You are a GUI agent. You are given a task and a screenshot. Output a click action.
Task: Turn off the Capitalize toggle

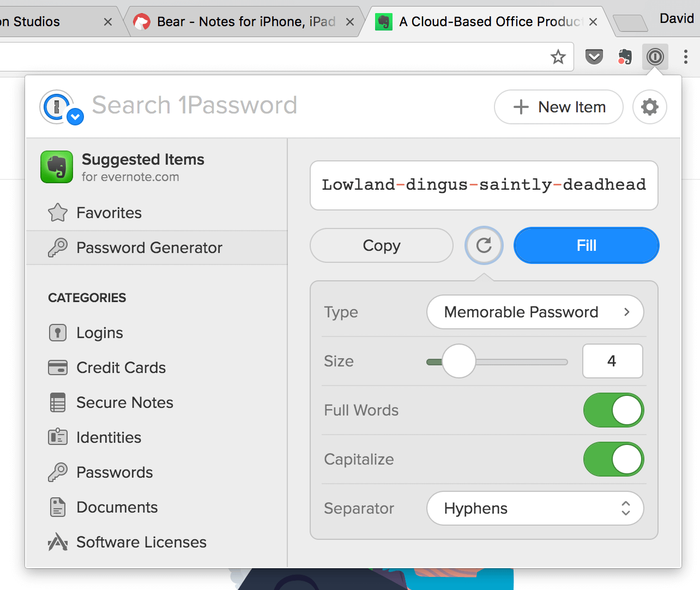[x=613, y=459]
